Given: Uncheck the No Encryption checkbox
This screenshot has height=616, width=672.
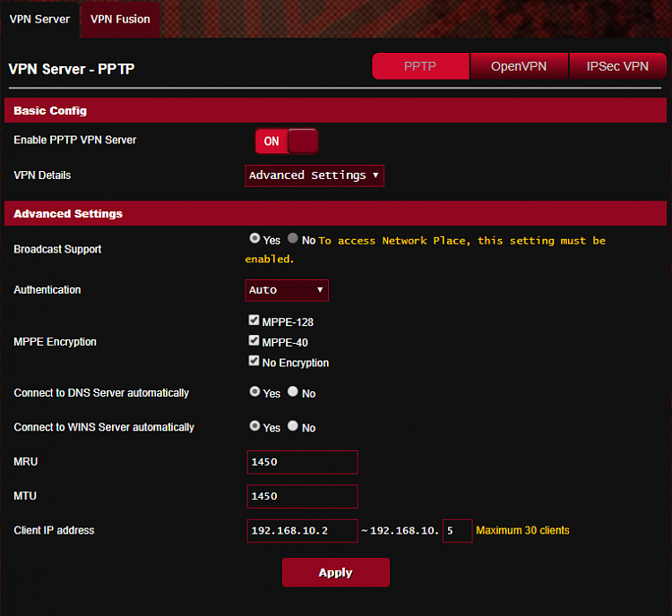Looking at the screenshot, I should tap(254, 361).
